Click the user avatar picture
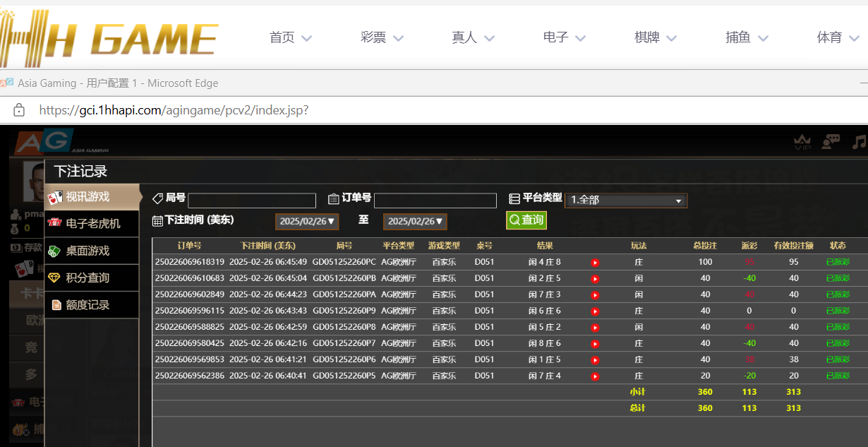868x447 pixels. pyautogui.click(x=33, y=182)
